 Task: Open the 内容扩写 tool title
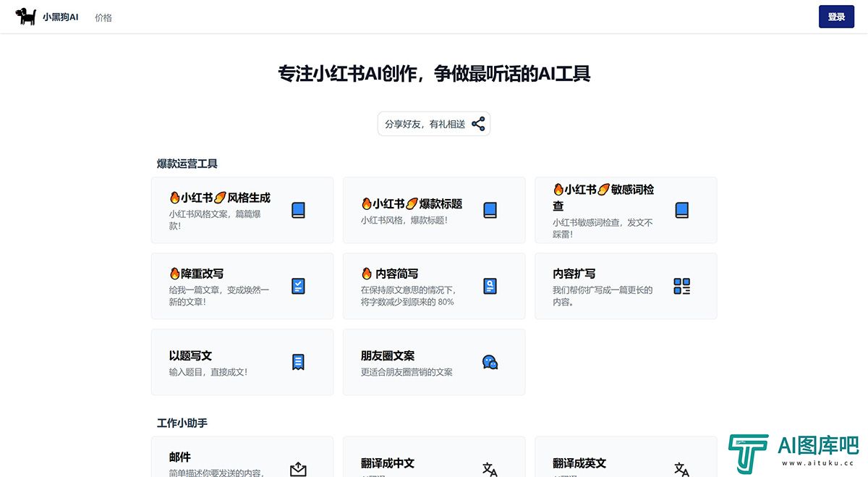[x=574, y=274]
